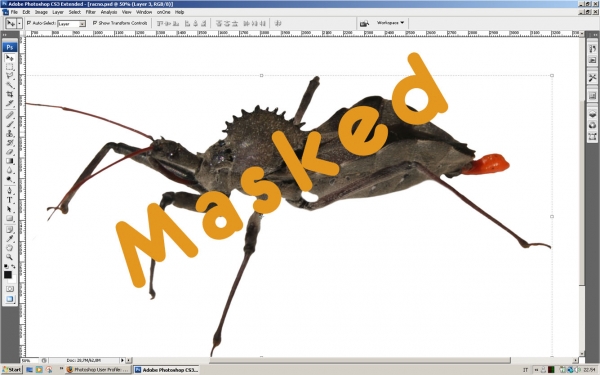Select the Magic Wand tool
Image resolution: width=600 pixels, height=375 pixels.
pos(10,85)
